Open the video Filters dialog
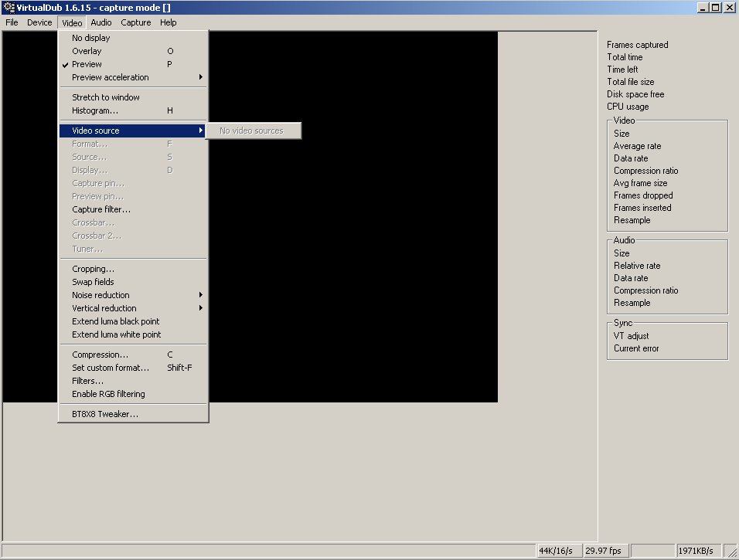The width and height of the screenshot is (739, 560). [x=134, y=381]
